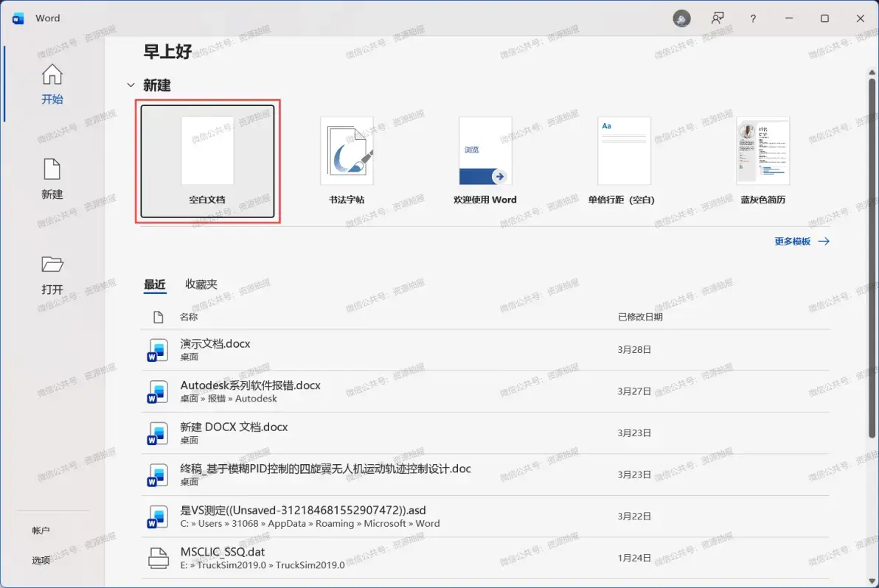Click the file icon beside 新建 DOCX 文档.docx
Screen dimensions: 879x588
[x=158, y=433]
